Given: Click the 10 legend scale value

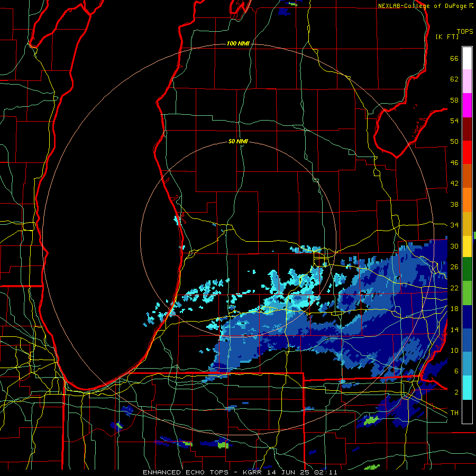Looking at the screenshot, I should pos(454,351).
